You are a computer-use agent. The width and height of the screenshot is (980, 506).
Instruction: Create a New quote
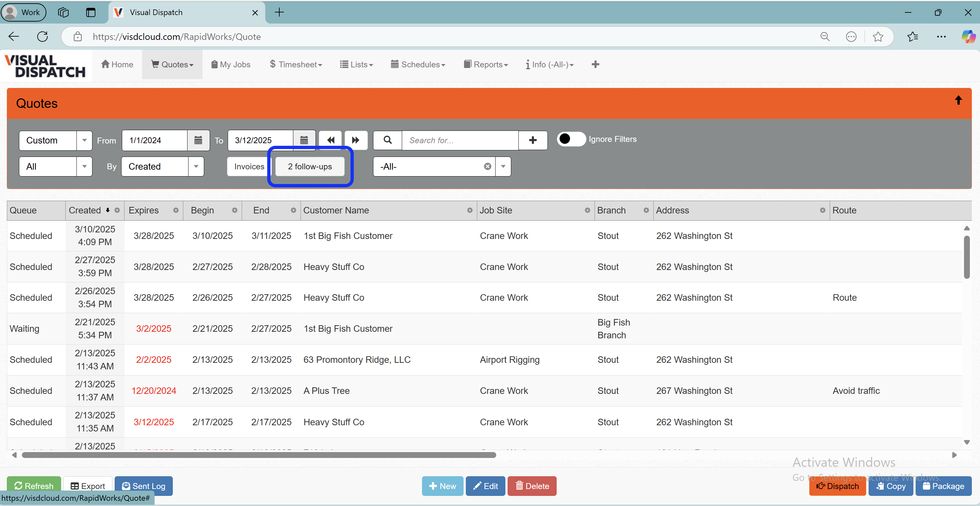[442, 486]
